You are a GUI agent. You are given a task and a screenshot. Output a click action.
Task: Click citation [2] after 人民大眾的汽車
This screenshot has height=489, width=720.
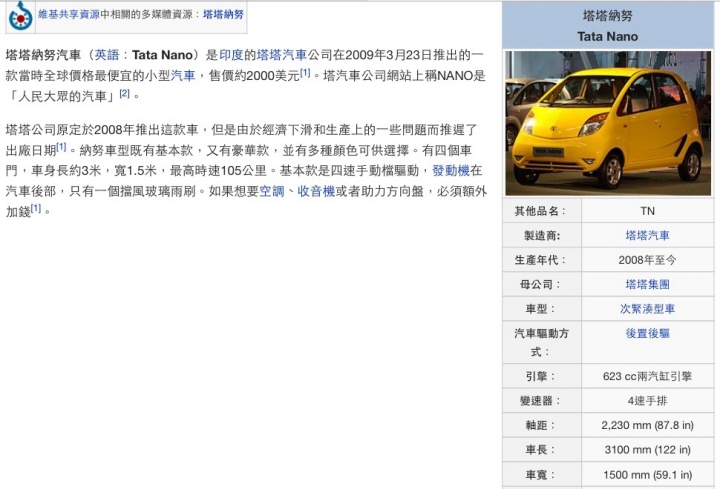click(x=124, y=93)
